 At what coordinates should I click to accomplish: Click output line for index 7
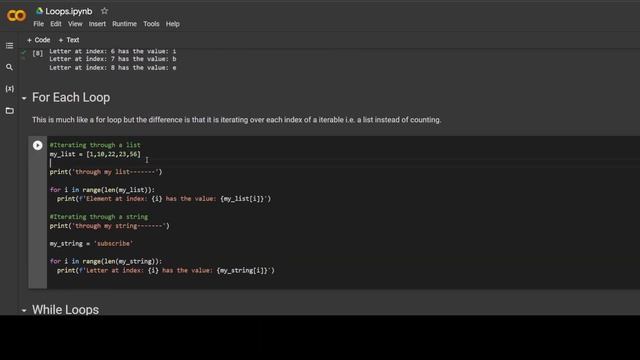click(x=113, y=59)
